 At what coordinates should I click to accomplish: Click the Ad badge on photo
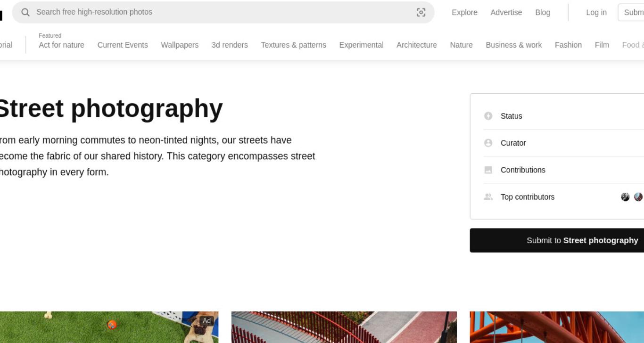pyautogui.click(x=206, y=321)
